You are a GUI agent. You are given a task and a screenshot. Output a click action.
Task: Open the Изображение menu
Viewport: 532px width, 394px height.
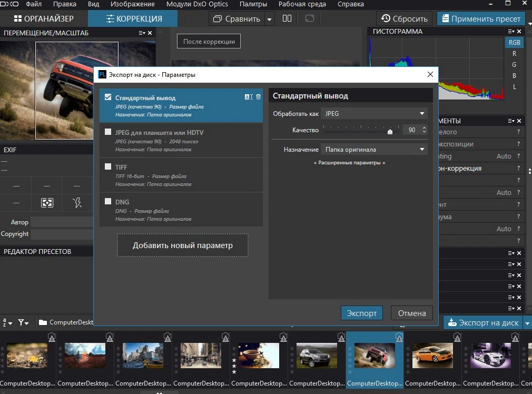tap(133, 4)
